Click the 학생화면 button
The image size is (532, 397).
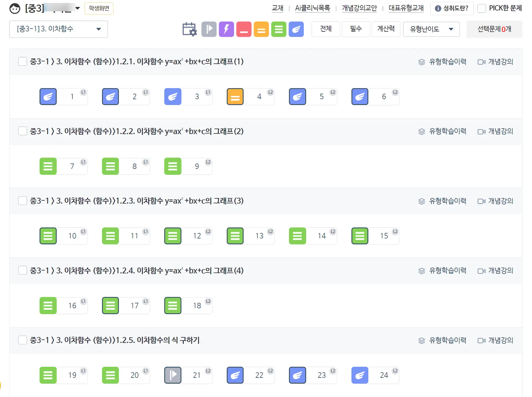(x=99, y=8)
